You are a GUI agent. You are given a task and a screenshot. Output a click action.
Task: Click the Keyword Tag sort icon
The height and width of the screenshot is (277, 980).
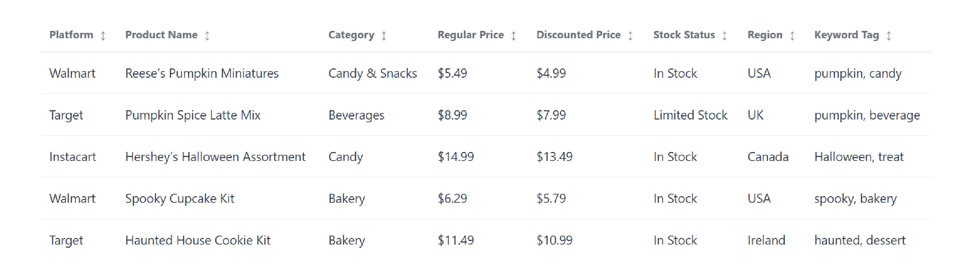click(888, 36)
